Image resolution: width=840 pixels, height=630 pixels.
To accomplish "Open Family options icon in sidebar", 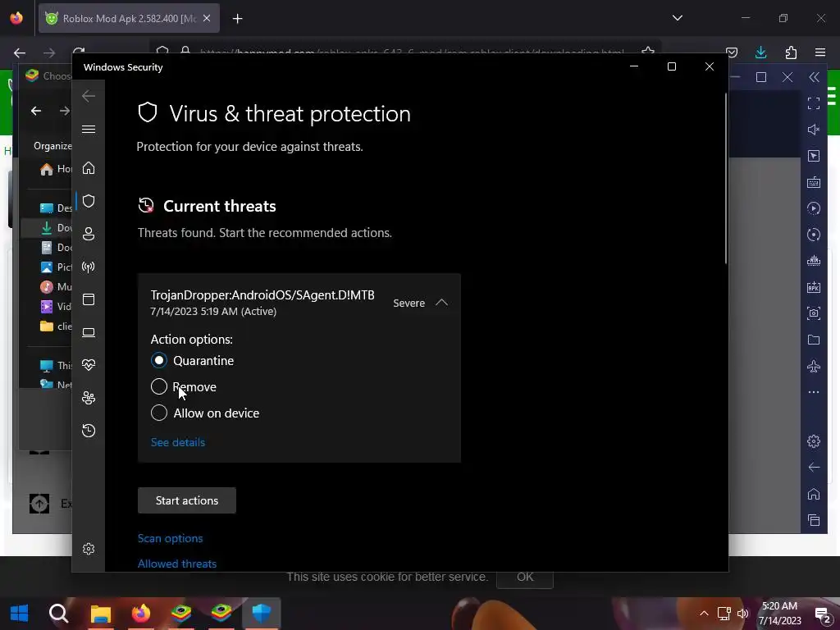I will tap(89, 398).
